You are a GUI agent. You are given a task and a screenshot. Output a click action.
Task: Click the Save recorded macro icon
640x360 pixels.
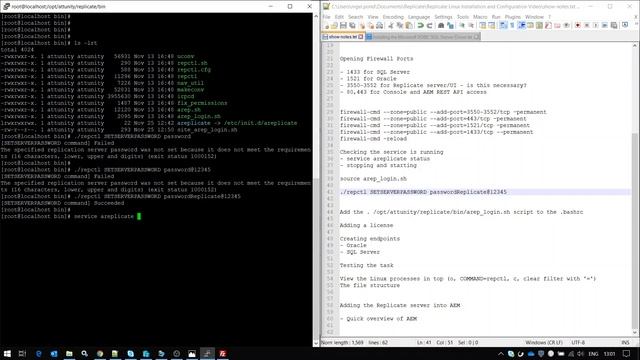[x=613, y=25]
